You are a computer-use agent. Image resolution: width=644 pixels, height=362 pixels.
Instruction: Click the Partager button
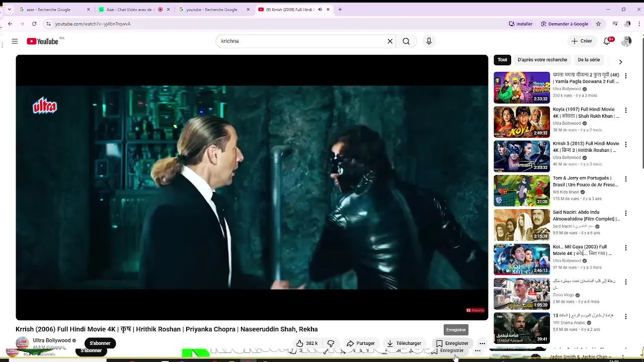click(361, 343)
